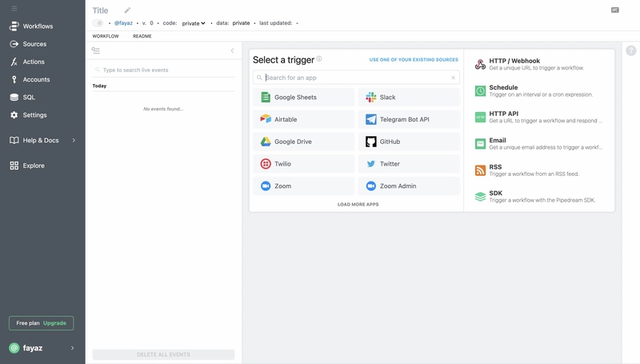Open Settings in the sidebar
This screenshot has height=364, width=640.
click(28, 115)
